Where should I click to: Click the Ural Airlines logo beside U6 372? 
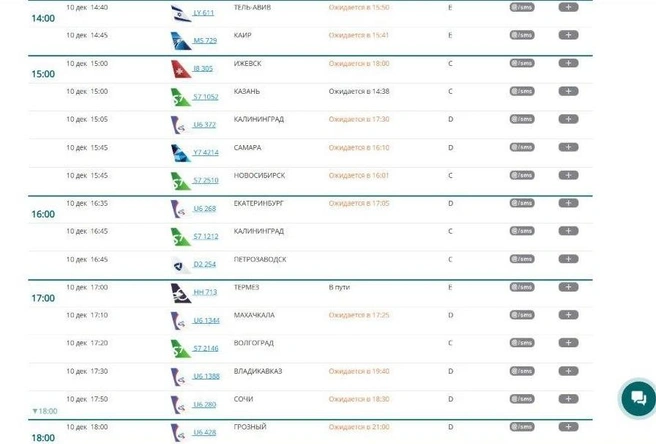tap(178, 125)
